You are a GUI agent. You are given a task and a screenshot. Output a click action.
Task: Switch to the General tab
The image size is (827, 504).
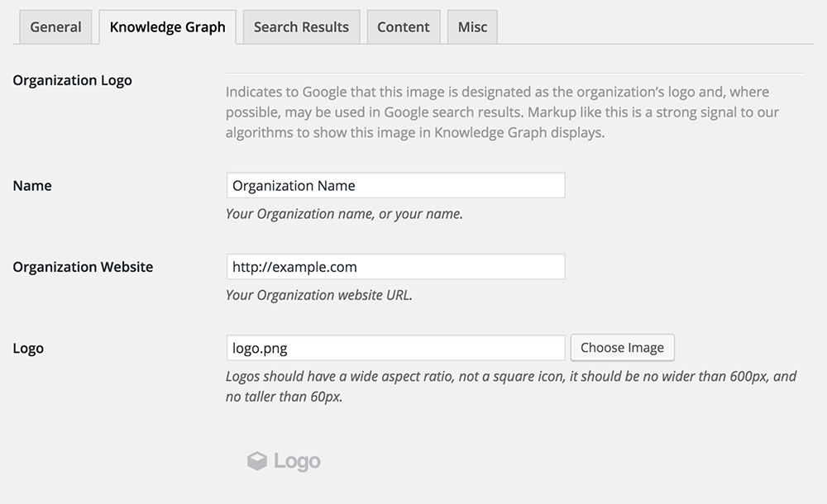55,27
